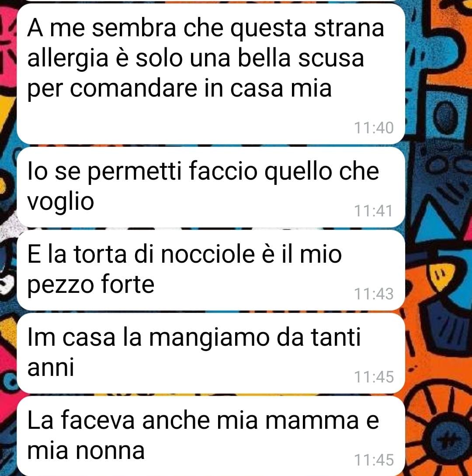Viewport: 472px width, 476px height.
Task: Select the message about the strana allergia
Action: 211,74
